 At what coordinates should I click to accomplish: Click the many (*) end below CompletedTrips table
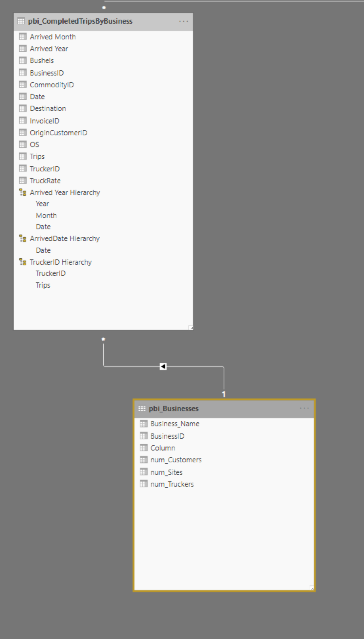pos(103,339)
